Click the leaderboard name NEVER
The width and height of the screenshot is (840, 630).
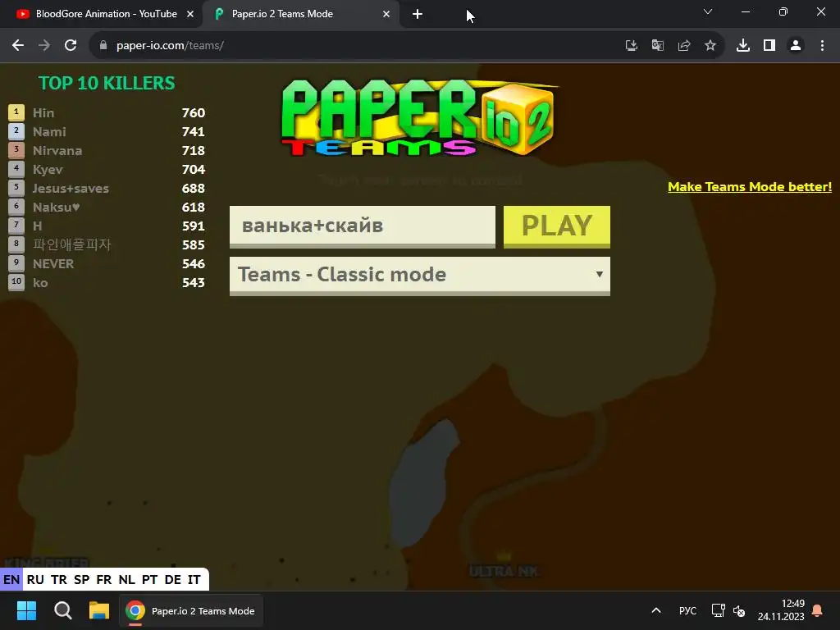(53, 264)
